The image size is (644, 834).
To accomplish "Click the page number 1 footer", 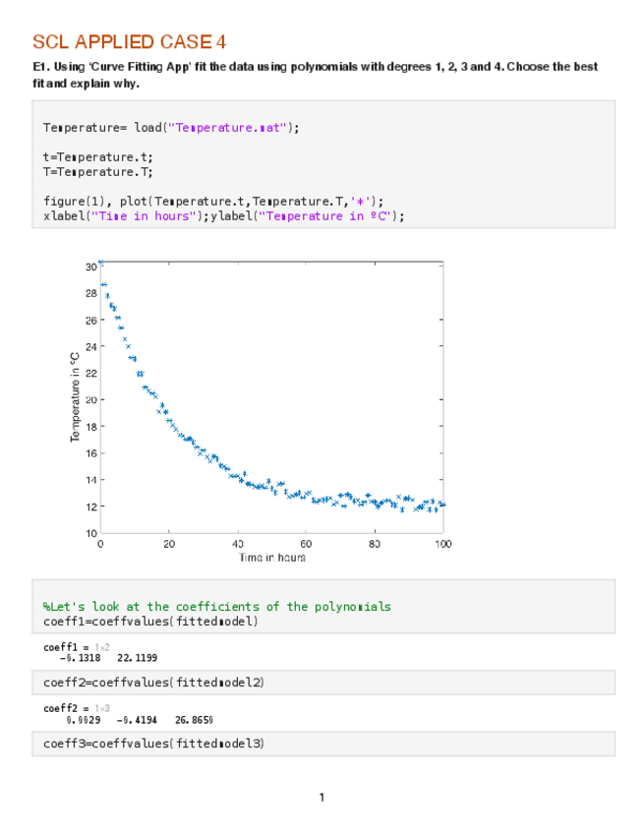I will [x=322, y=797].
